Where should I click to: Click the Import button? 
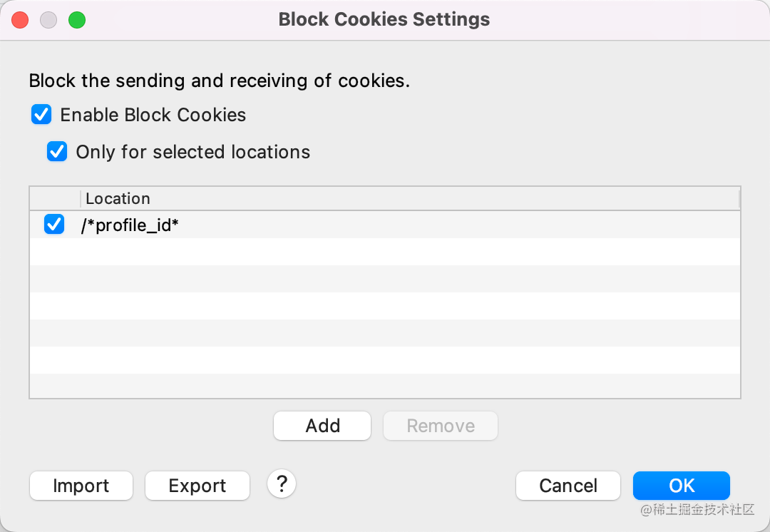81,486
